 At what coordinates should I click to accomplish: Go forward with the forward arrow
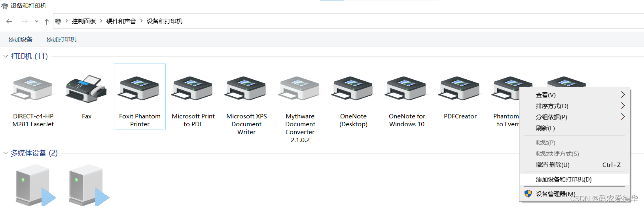(x=25, y=21)
